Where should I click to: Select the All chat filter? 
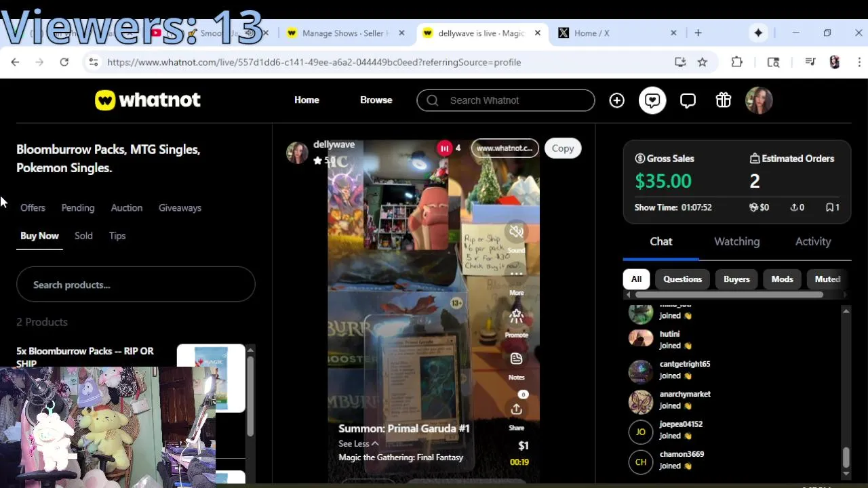pyautogui.click(x=636, y=279)
